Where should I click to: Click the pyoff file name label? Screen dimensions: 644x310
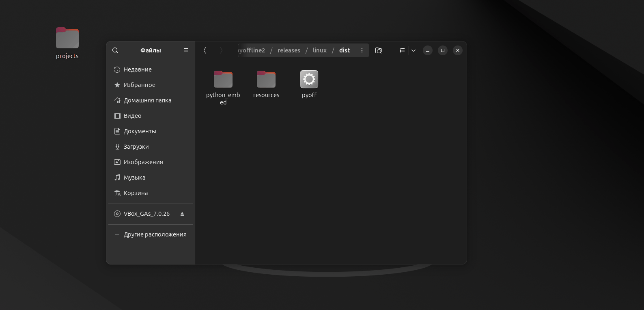click(309, 95)
